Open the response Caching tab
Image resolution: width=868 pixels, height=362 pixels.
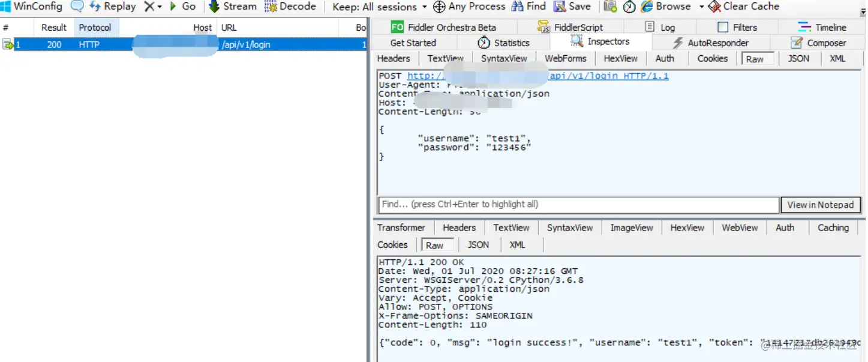point(833,228)
